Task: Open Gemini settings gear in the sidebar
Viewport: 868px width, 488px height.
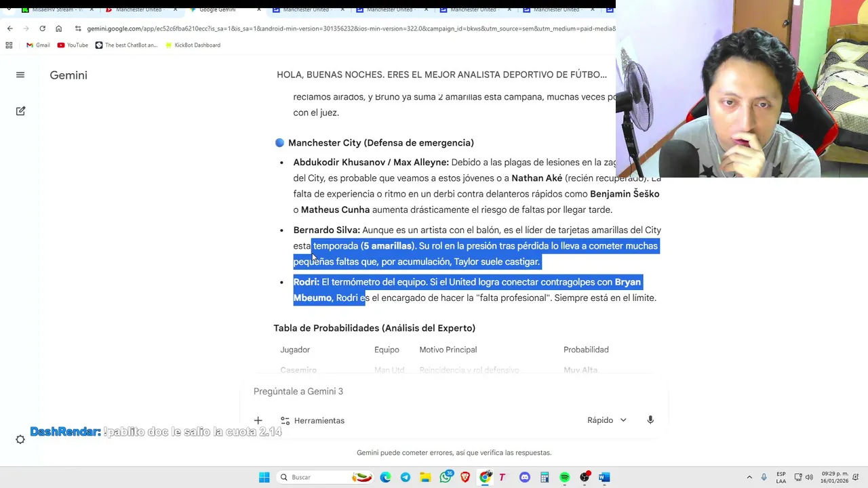Action: [20, 440]
